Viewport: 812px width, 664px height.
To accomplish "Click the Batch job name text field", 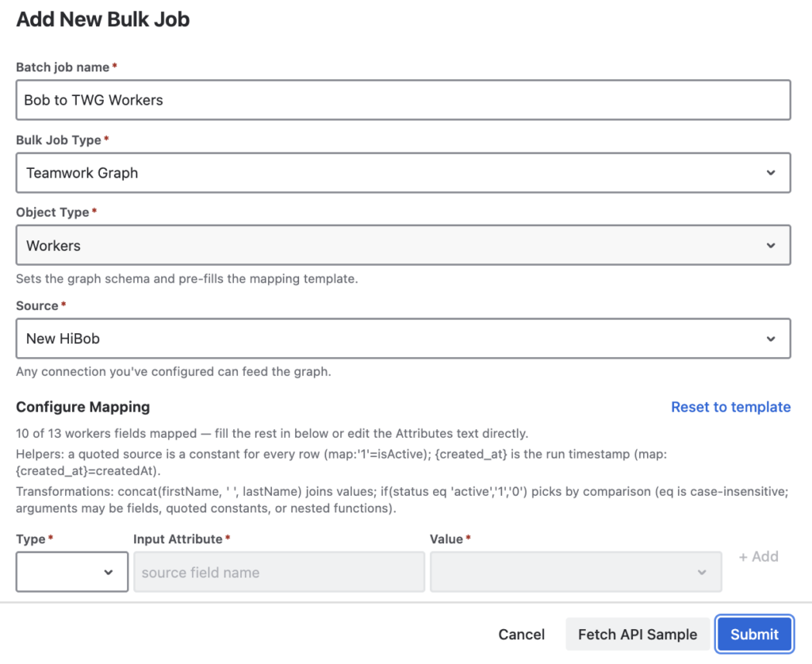I will click(x=403, y=100).
